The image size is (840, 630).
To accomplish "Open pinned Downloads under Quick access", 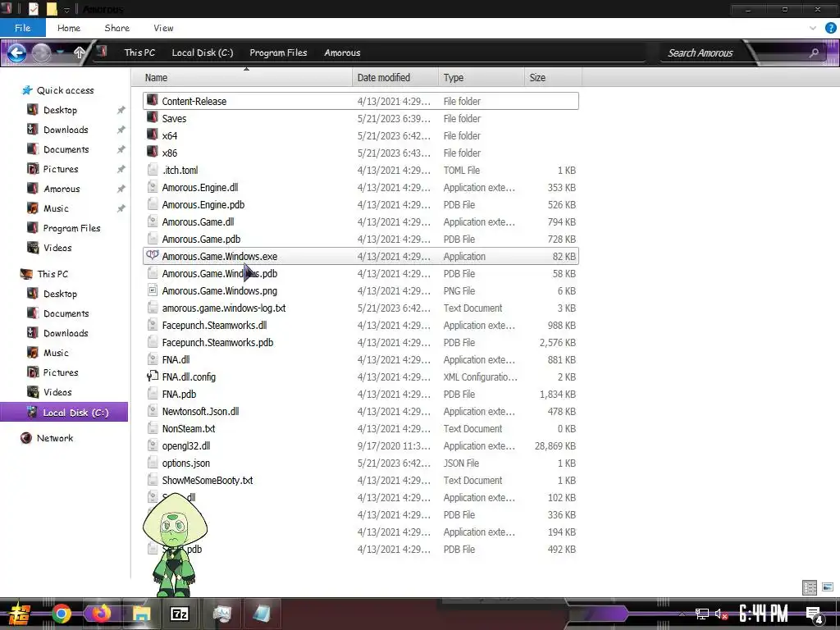I will pos(66,130).
